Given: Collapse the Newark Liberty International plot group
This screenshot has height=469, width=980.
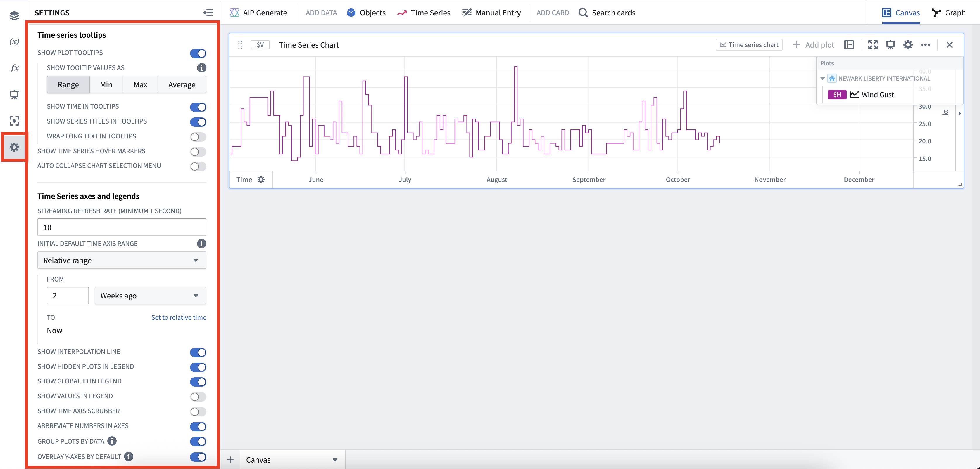Looking at the screenshot, I should click(822, 79).
